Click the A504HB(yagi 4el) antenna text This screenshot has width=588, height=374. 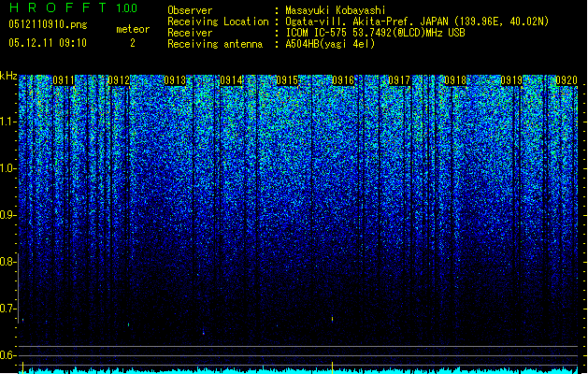point(330,44)
